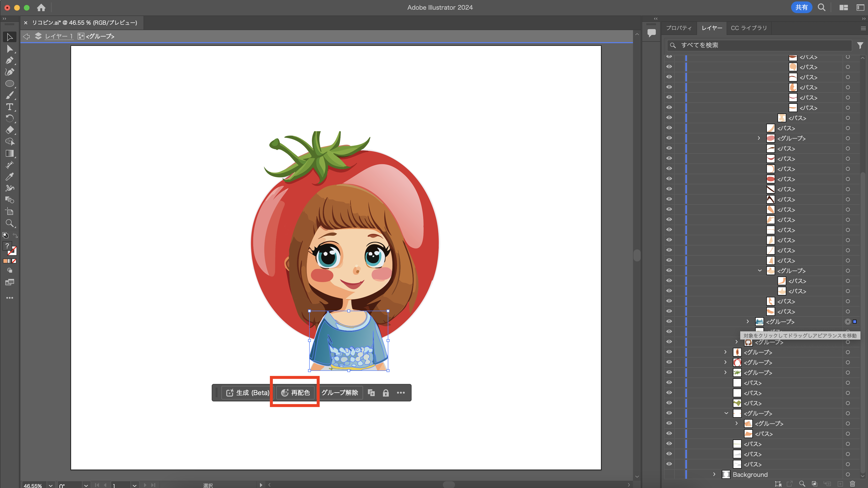Toggle eye of green leaf グループ row
The width and height of the screenshot is (868, 488).
669,372
